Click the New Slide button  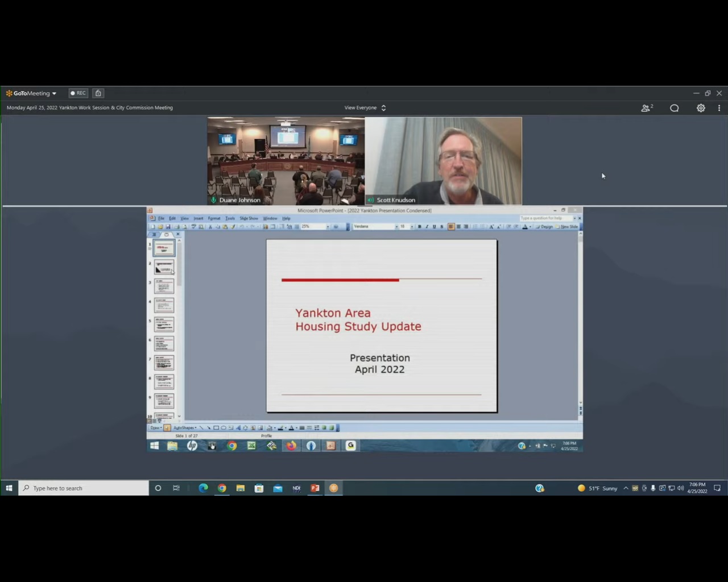(568, 227)
